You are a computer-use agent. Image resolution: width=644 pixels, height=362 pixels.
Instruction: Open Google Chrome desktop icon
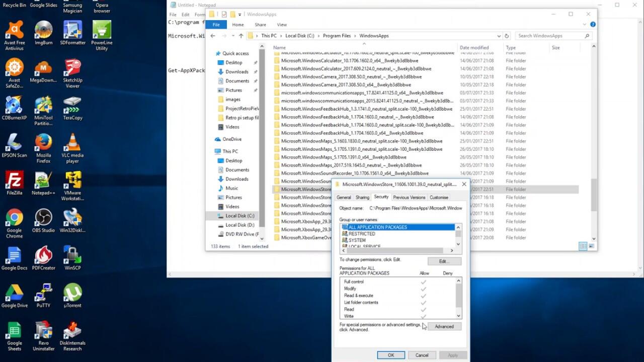click(14, 223)
